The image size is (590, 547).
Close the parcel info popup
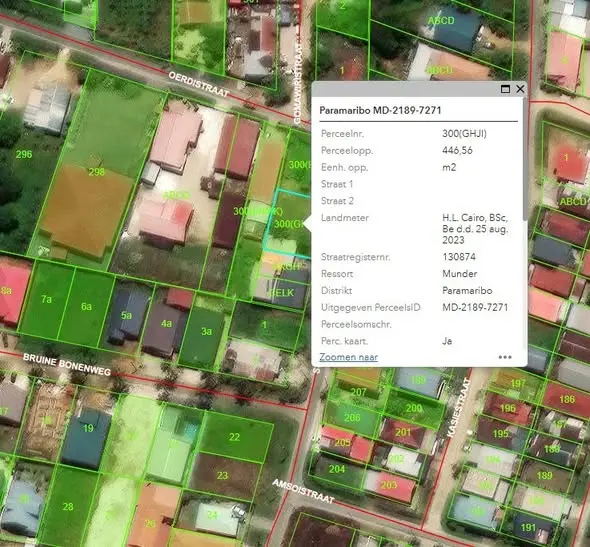520,89
